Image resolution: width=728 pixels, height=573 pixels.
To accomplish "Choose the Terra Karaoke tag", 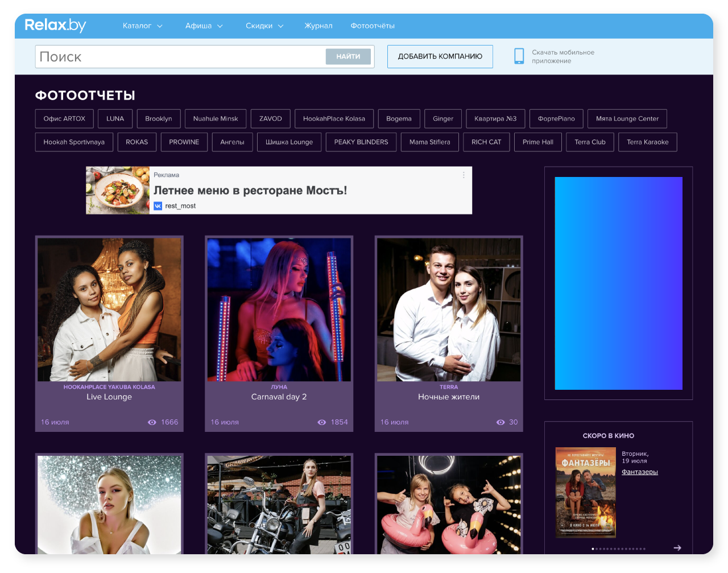I will click(648, 142).
